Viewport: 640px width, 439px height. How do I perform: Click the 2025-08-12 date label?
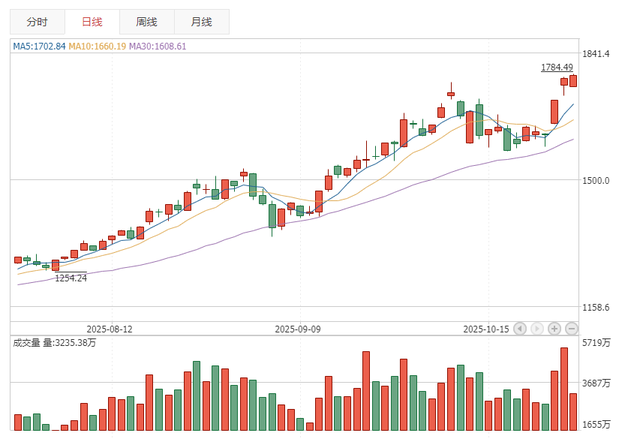pos(109,328)
